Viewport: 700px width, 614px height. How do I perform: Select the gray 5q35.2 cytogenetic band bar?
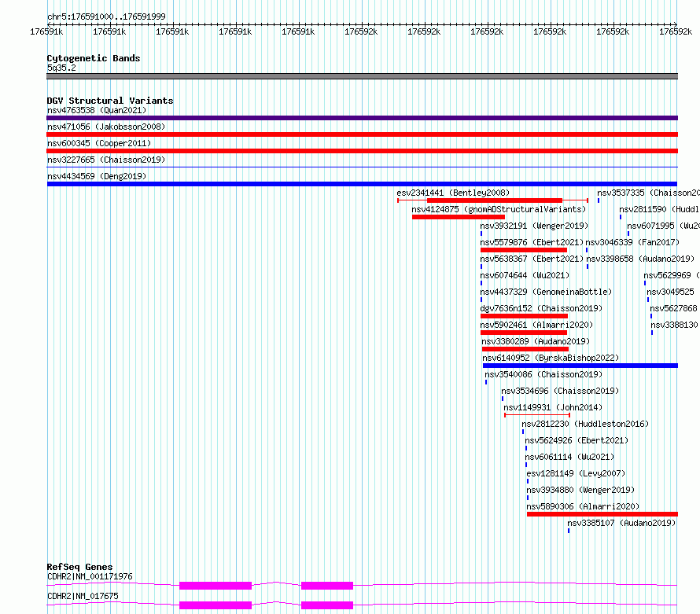pos(362,76)
